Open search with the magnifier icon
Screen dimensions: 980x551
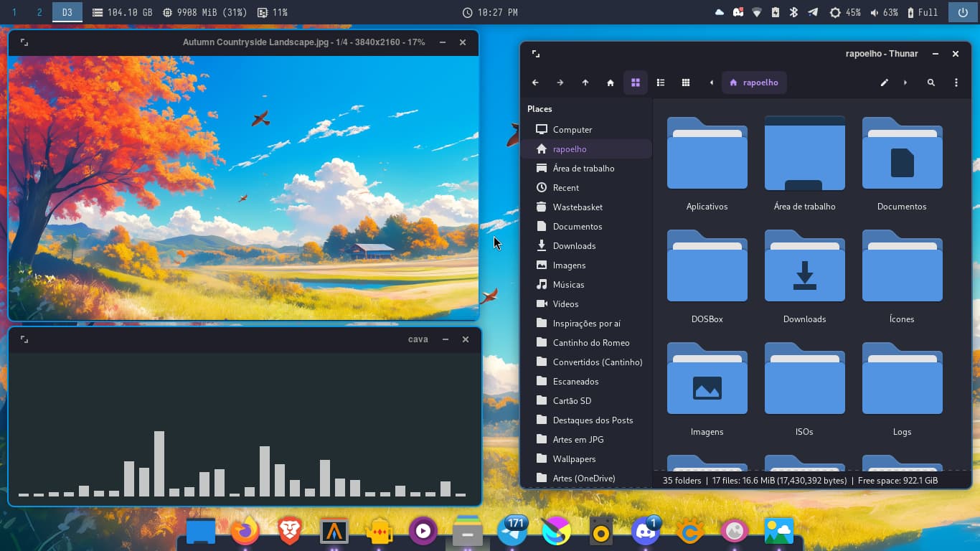[x=931, y=83]
